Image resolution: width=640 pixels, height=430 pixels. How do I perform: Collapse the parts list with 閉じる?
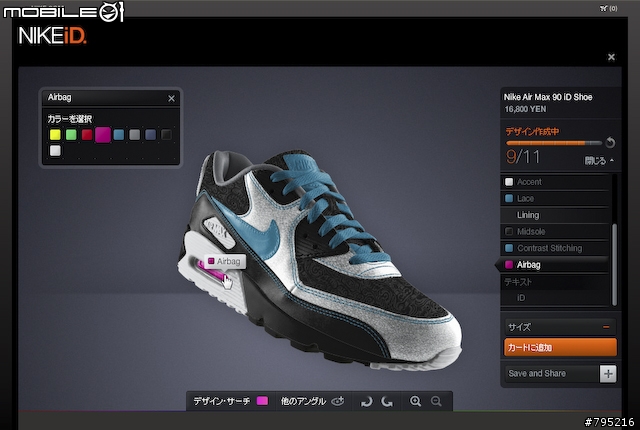(599, 161)
